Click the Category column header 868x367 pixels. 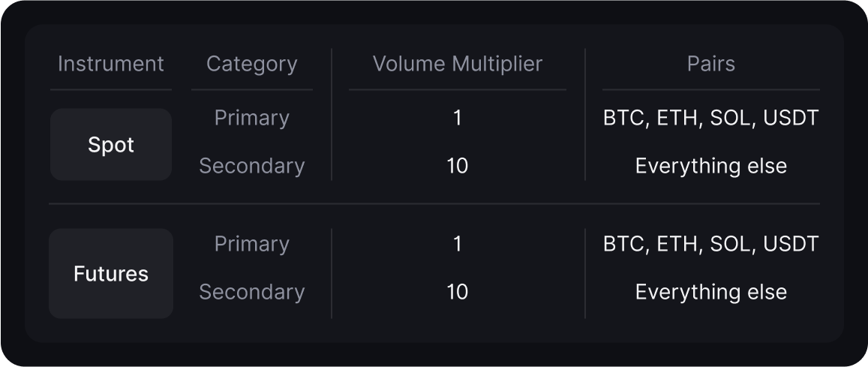[x=252, y=65]
